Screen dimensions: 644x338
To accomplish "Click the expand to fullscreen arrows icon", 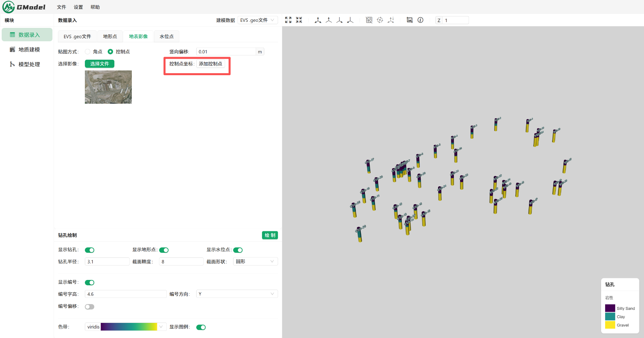I will (288, 20).
